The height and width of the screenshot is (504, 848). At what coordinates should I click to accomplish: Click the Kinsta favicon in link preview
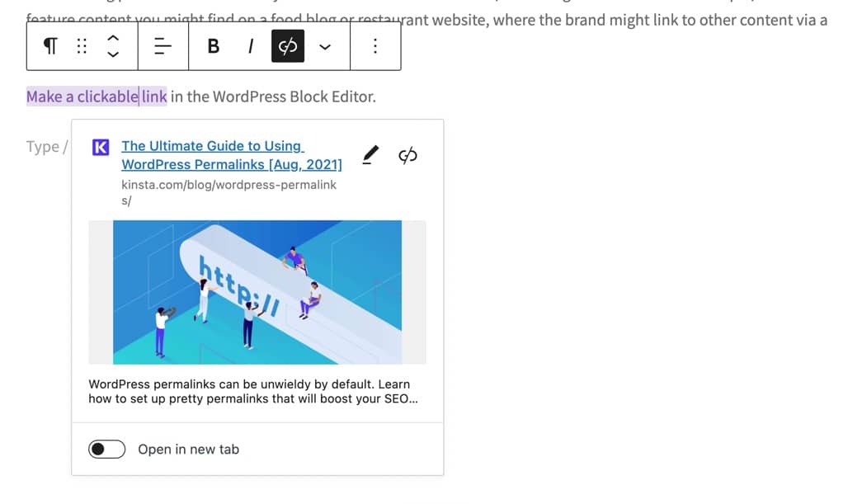[100, 148]
